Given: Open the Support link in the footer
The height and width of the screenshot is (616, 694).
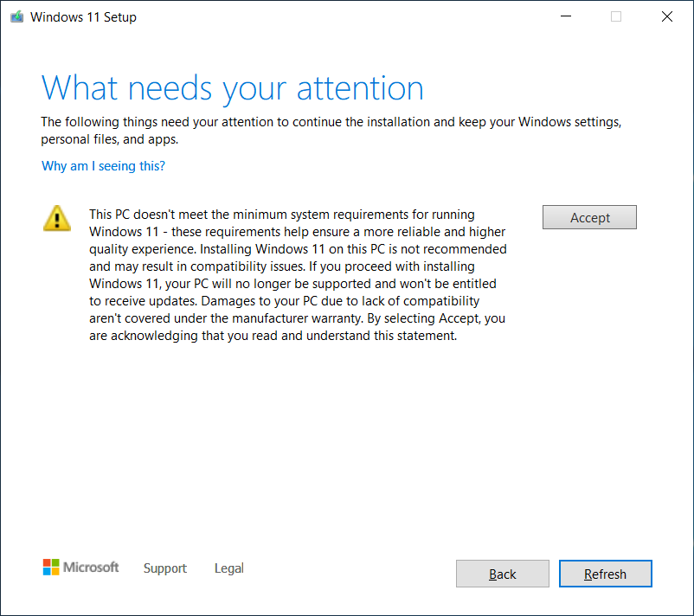Looking at the screenshot, I should [x=164, y=568].
